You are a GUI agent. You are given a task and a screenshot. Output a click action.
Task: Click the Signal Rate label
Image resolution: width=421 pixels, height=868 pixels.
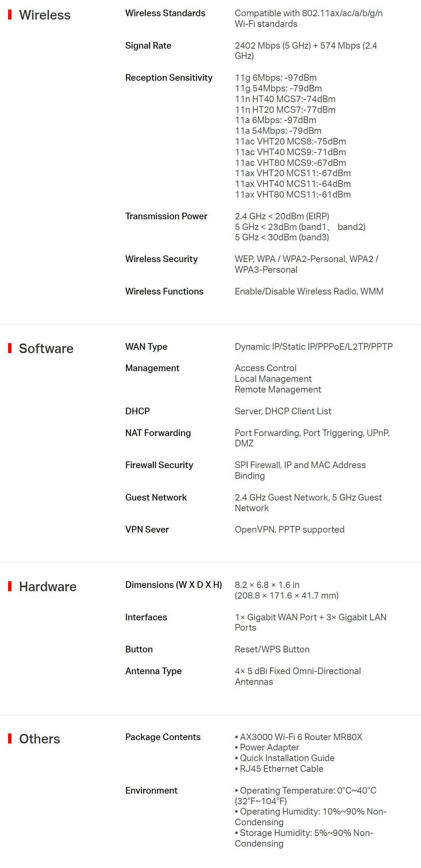click(x=148, y=46)
